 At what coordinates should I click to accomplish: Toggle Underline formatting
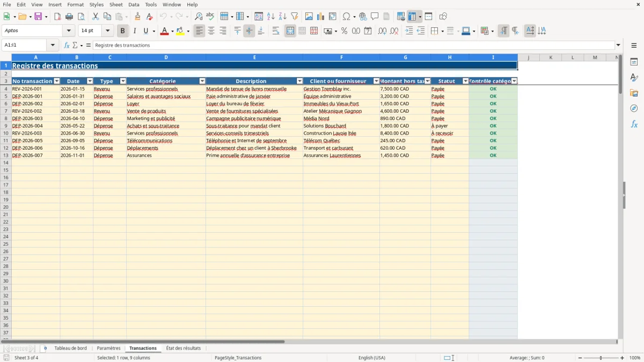point(145,31)
